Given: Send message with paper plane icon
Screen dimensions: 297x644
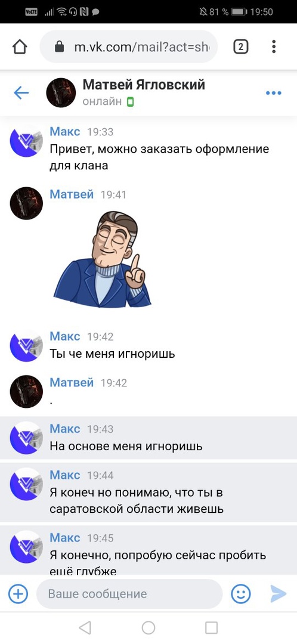Looking at the screenshot, I should click(278, 593).
